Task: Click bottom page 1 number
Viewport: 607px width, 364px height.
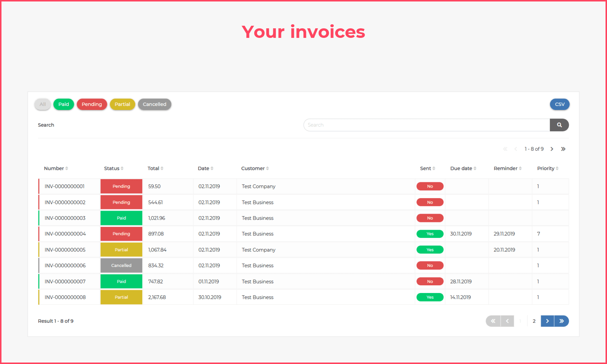Action: pyautogui.click(x=520, y=321)
